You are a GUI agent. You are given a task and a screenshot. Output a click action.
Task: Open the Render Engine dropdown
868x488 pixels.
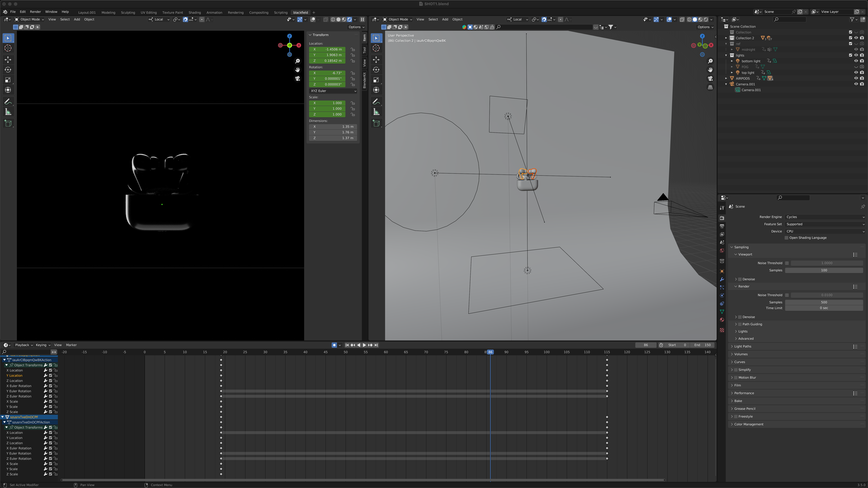pyautogui.click(x=825, y=217)
